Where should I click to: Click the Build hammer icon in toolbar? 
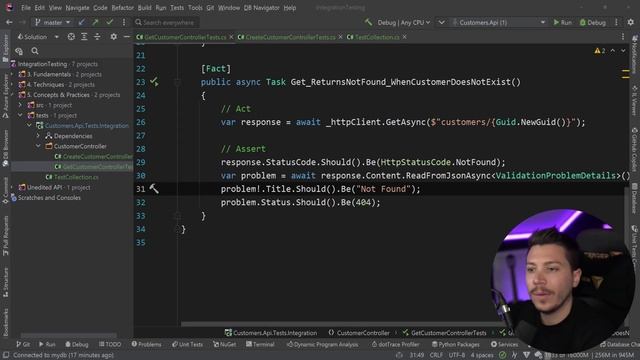point(368,22)
